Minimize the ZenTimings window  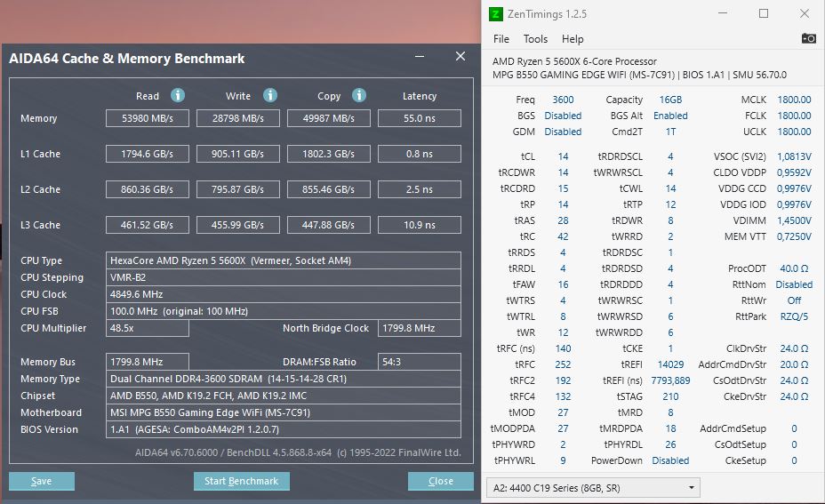pos(723,13)
